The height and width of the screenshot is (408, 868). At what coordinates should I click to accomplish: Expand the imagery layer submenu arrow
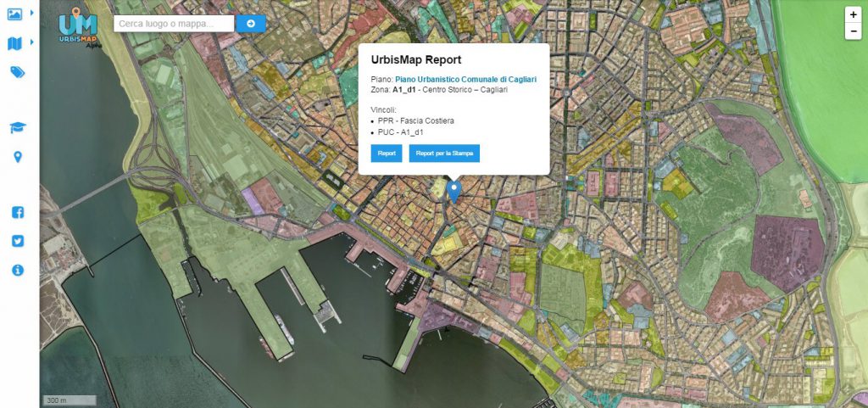(x=32, y=12)
